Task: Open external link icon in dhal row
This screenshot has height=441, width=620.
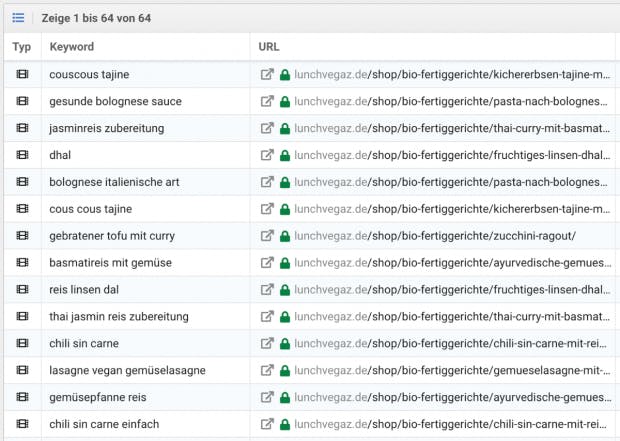Action: [267, 155]
